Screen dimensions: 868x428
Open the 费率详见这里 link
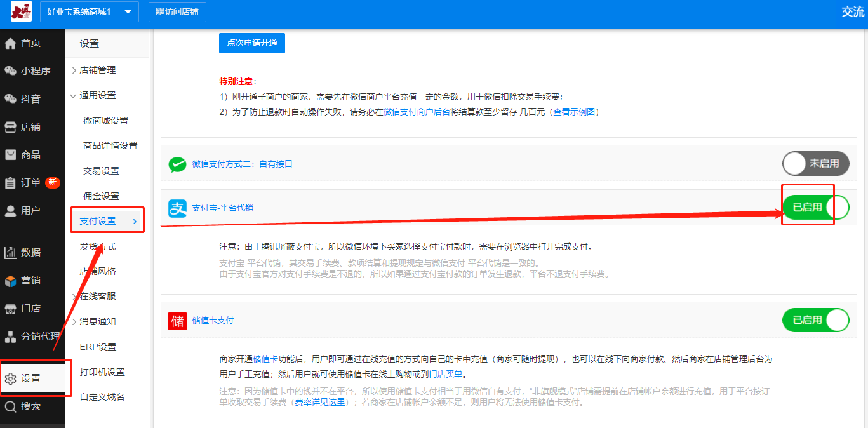(x=319, y=402)
